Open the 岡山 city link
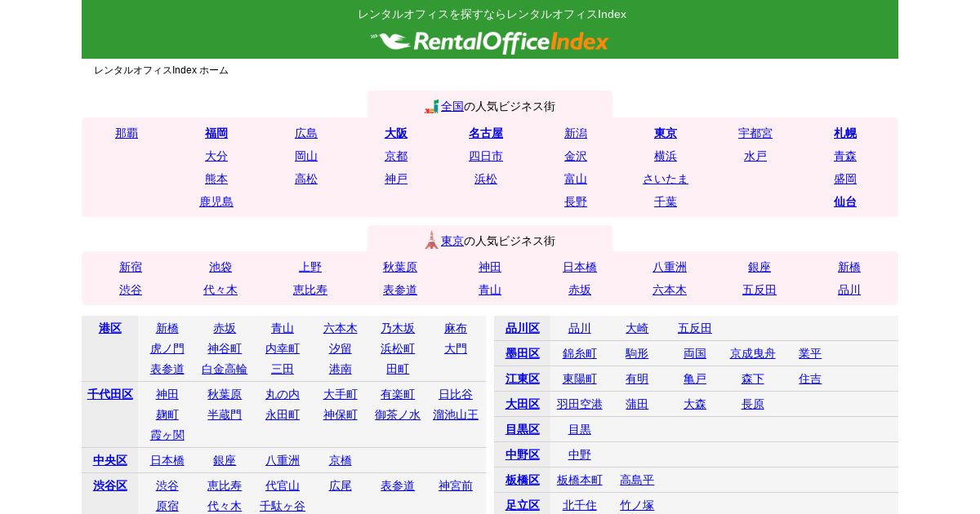Viewport: 980px width, 514px height. tap(306, 156)
